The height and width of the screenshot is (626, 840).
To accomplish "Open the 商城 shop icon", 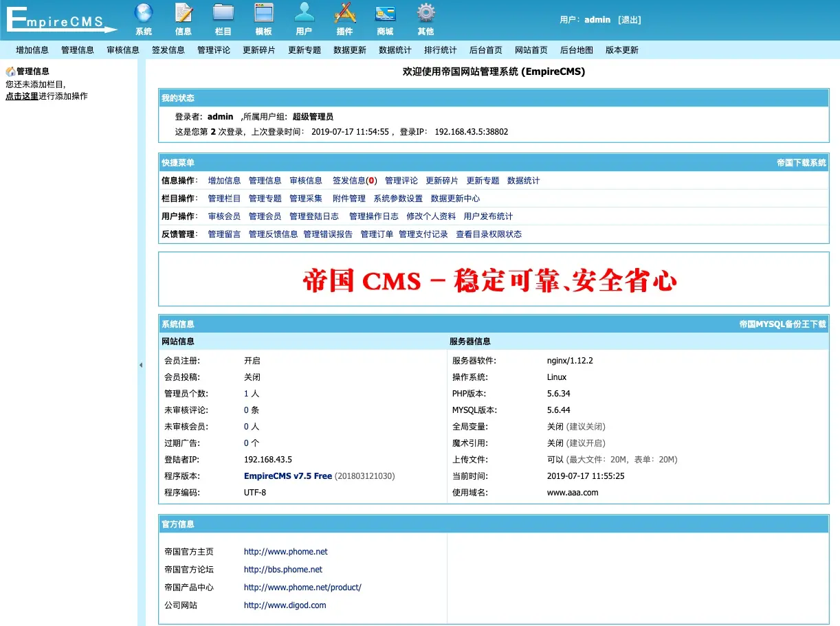I will [x=385, y=19].
